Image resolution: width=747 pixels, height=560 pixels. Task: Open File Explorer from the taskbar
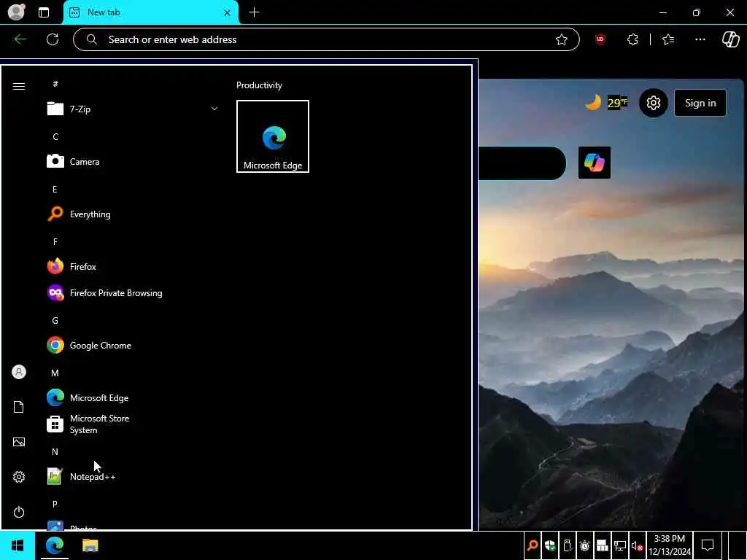[x=90, y=545]
